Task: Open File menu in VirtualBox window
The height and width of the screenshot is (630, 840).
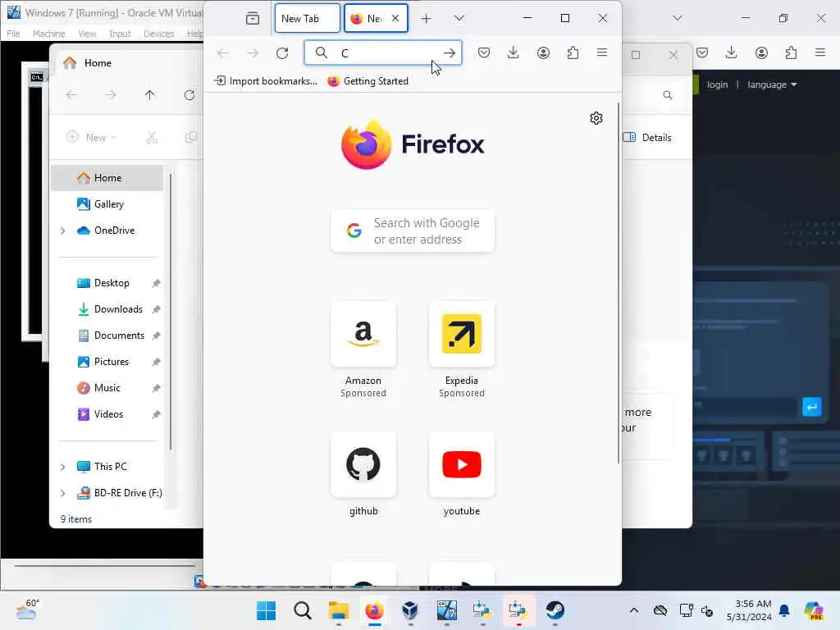Action: click(x=13, y=34)
